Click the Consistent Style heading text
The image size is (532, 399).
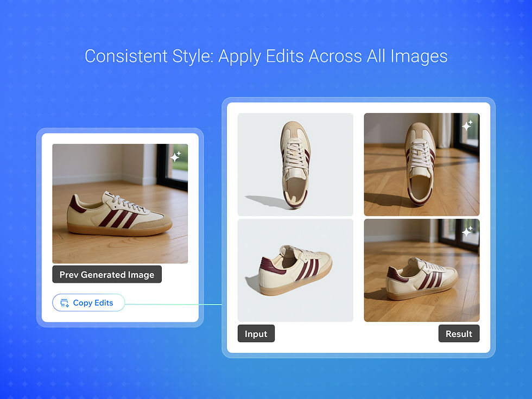point(266,56)
